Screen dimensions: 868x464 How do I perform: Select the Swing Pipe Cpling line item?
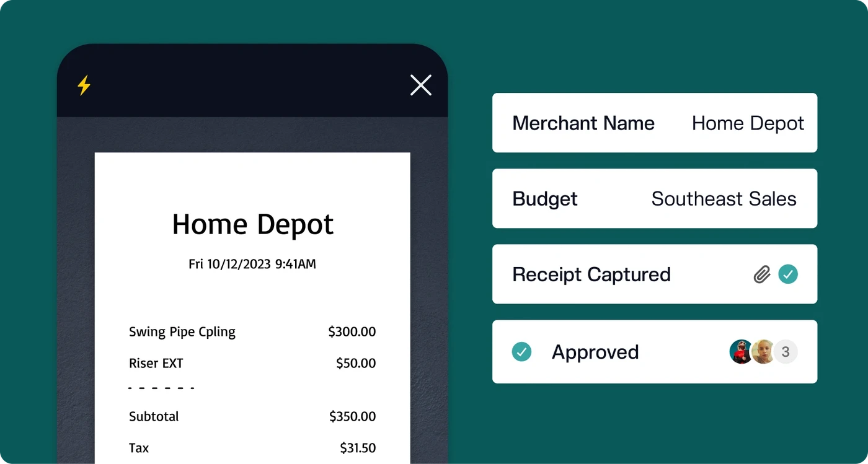[x=182, y=332]
